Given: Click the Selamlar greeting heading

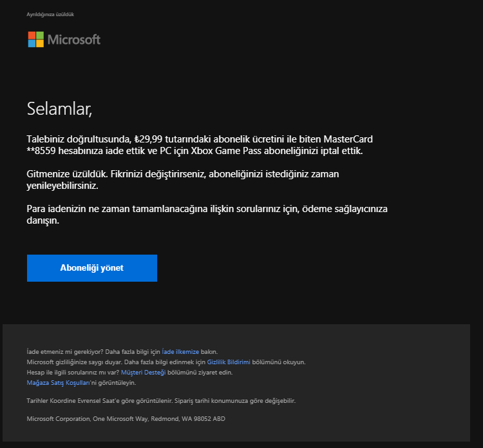Looking at the screenshot, I should tap(59, 108).
